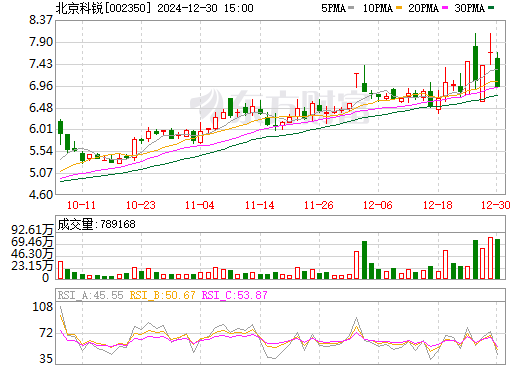Click the tallest green volume bar near 12-06

(x=365, y=260)
